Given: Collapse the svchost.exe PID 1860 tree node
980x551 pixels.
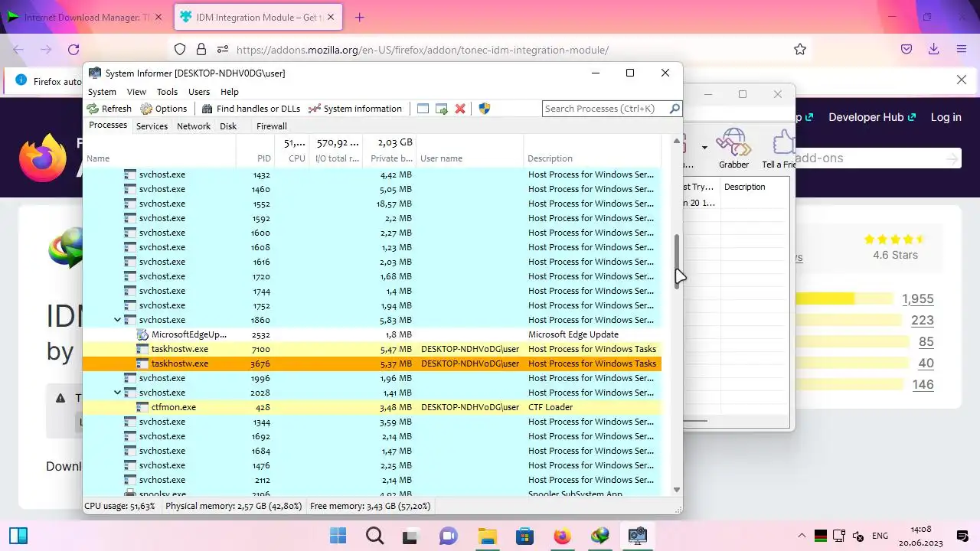Looking at the screenshot, I should [117, 320].
